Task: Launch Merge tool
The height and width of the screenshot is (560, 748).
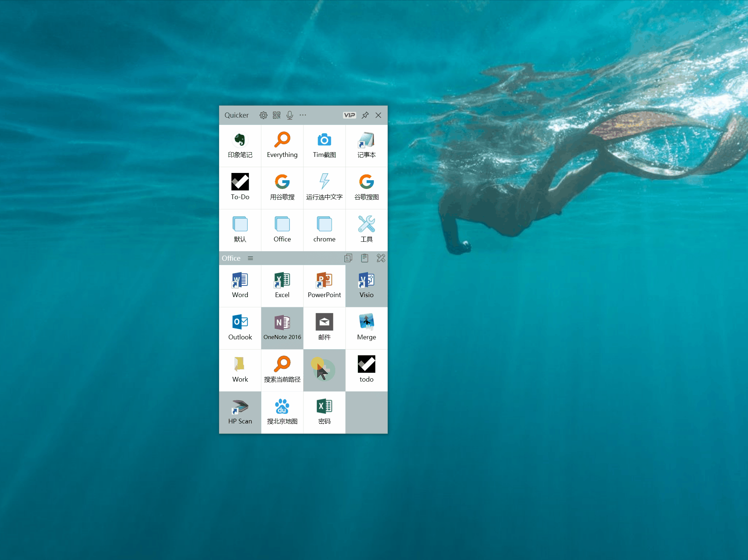Action: [367, 328]
